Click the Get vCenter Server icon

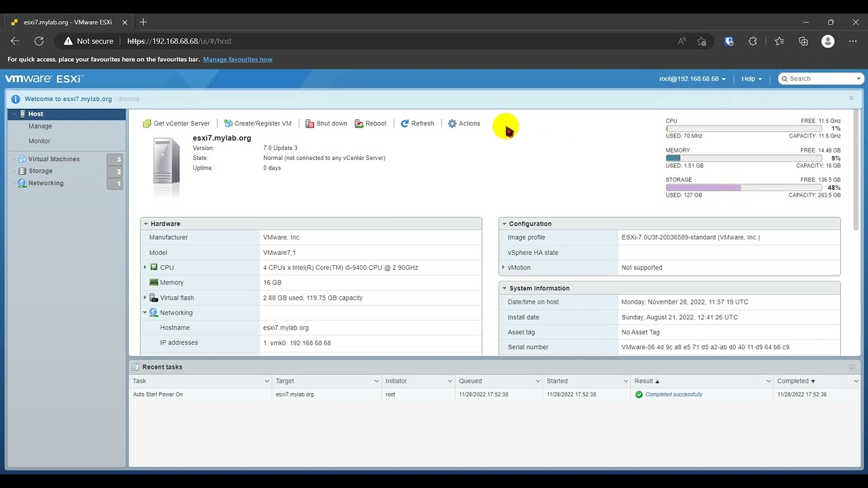click(147, 123)
